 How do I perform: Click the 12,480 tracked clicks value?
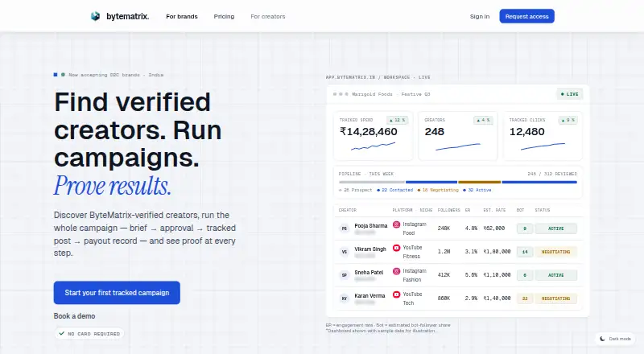(x=527, y=131)
